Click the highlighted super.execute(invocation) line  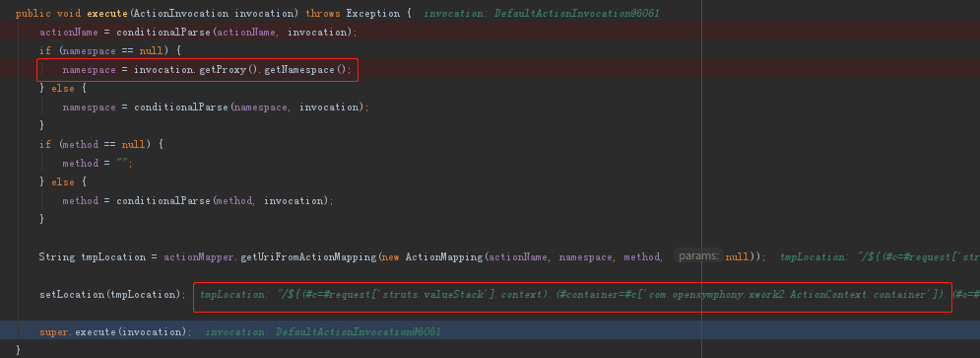point(490,331)
